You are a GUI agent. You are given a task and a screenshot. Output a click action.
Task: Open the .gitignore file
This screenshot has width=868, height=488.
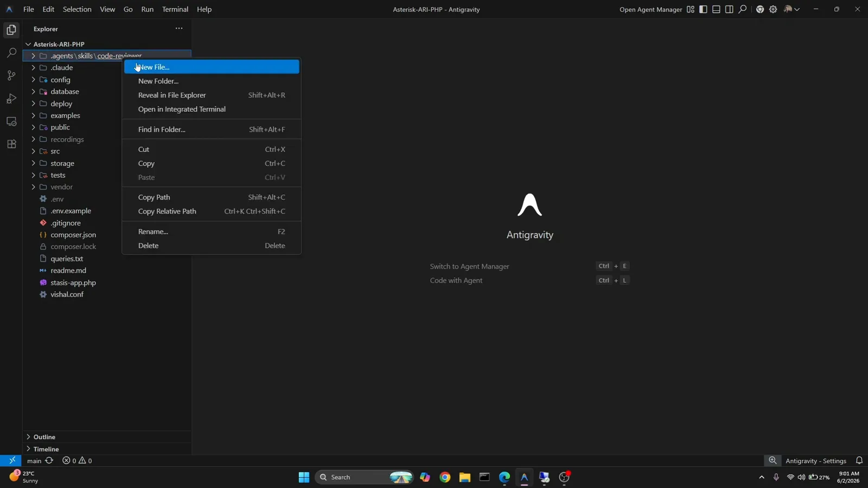coord(66,223)
